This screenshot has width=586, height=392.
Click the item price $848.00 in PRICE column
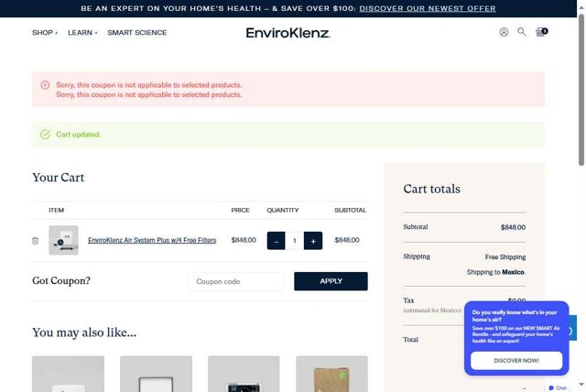(244, 240)
